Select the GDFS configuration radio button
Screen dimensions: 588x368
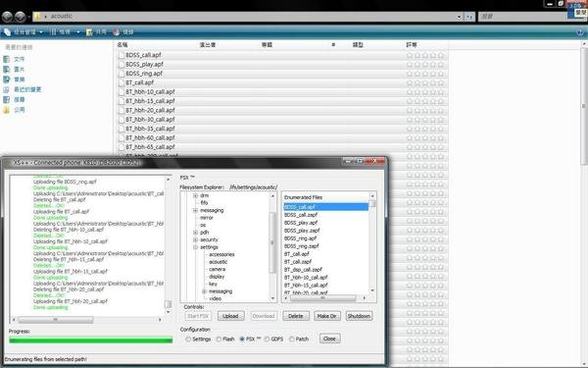click(267, 340)
